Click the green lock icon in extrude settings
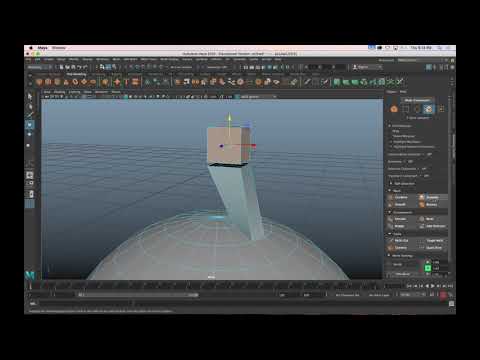The width and height of the screenshot is (480, 360). click(x=428, y=268)
